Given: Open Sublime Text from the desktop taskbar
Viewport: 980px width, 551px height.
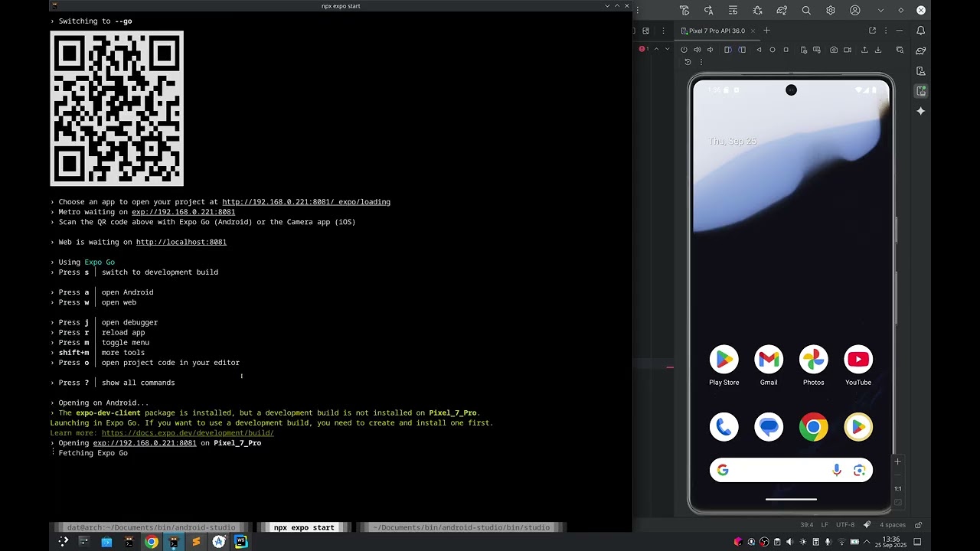Looking at the screenshot, I should tap(196, 542).
